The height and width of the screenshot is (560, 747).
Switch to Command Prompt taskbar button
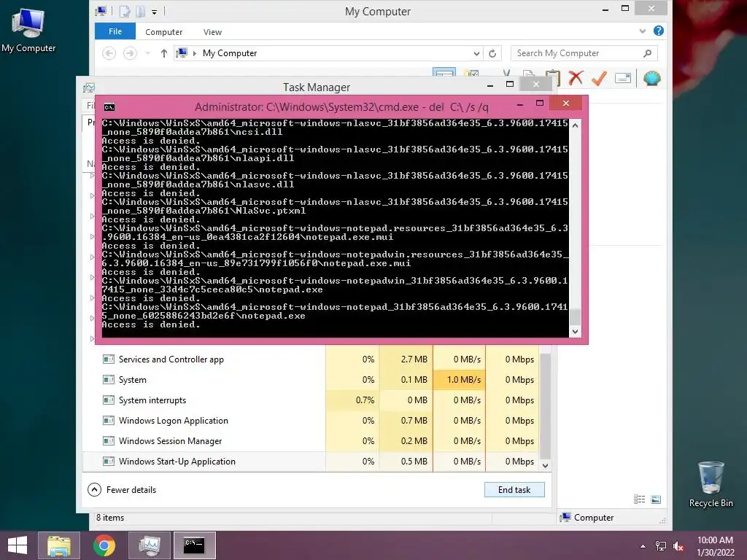[194, 545]
